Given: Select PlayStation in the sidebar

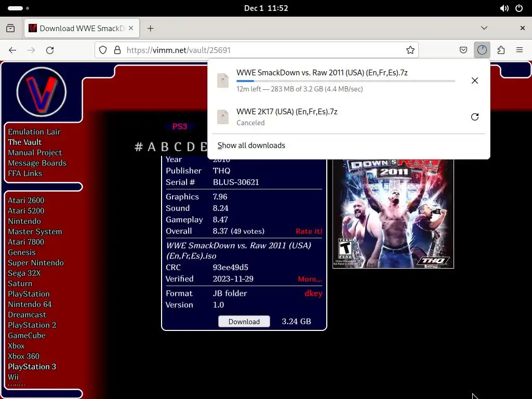Looking at the screenshot, I should click(29, 294).
